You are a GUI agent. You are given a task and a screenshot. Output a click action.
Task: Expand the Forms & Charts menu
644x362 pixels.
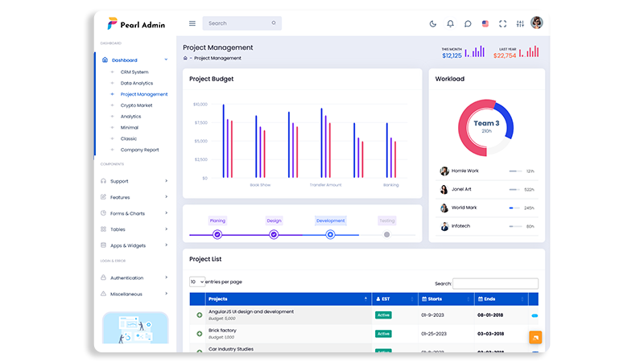(134, 213)
